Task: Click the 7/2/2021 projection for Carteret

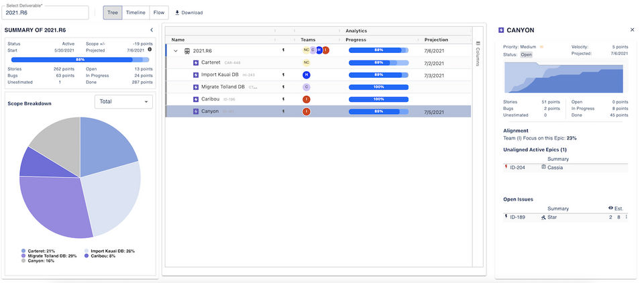Action: click(434, 63)
